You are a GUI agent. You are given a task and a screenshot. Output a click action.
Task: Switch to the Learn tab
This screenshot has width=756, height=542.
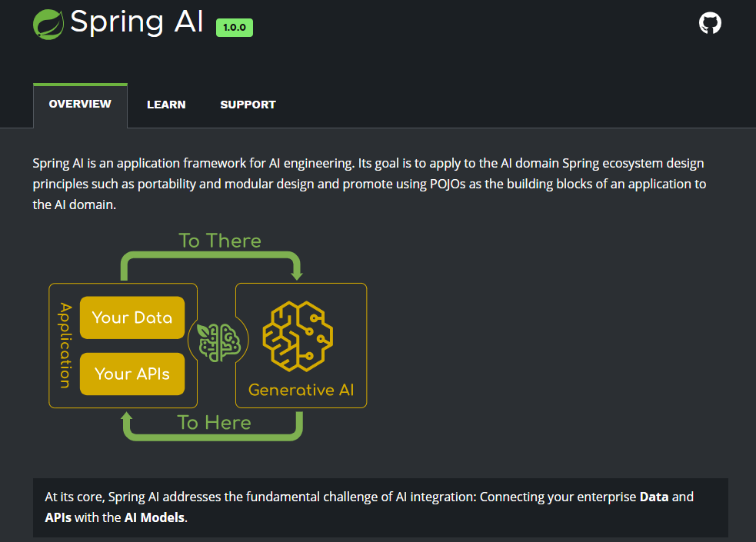coord(166,105)
